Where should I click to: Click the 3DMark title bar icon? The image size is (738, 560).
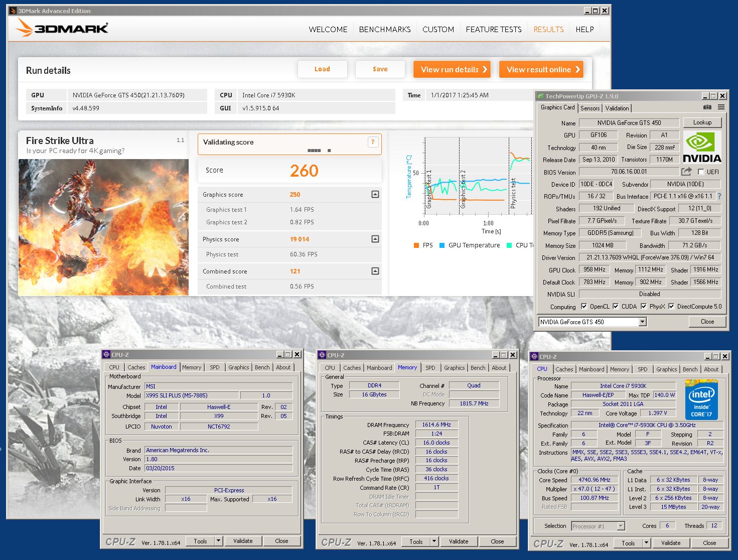(x=13, y=11)
